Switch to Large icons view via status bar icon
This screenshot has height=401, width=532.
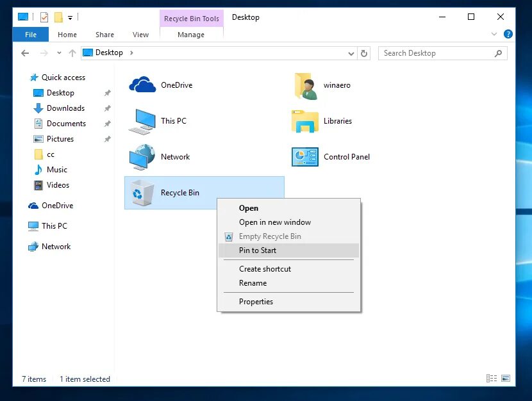point(506,379)
